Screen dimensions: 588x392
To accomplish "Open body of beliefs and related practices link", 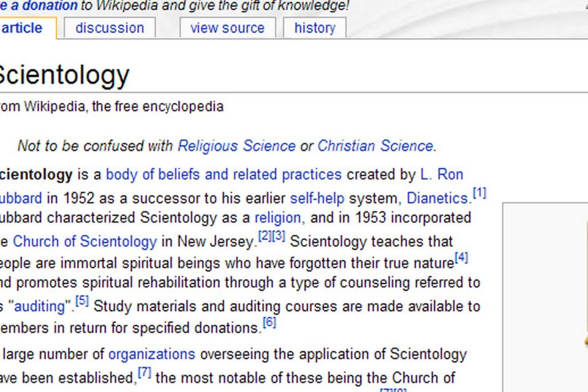I will pos(224,175).
